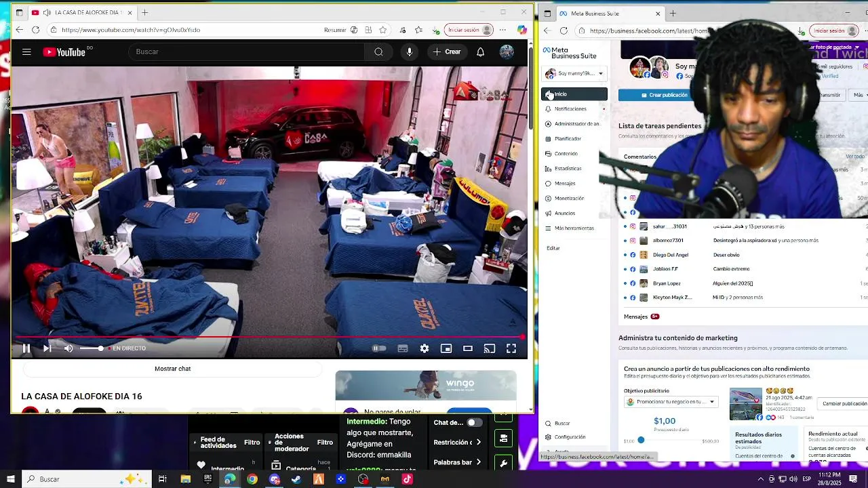Pause the live video
Image resolution: width=868 pixels, height=488 pixels.
point(26,348)
